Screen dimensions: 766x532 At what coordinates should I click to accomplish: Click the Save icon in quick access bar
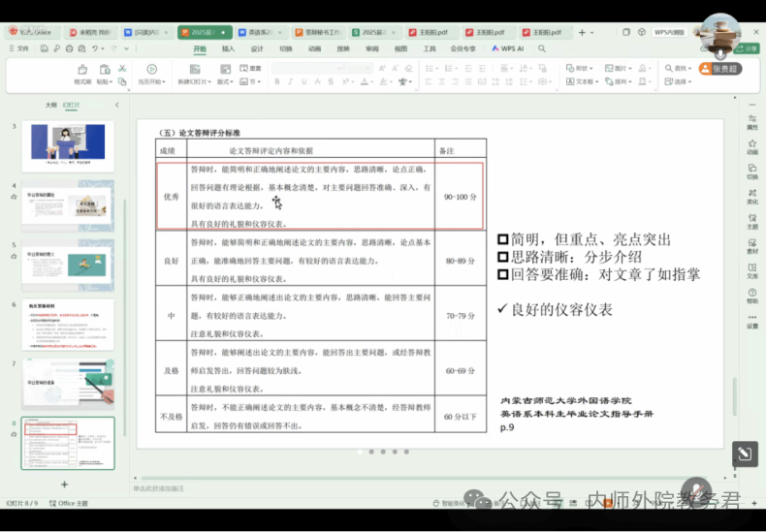pos(46,48)
